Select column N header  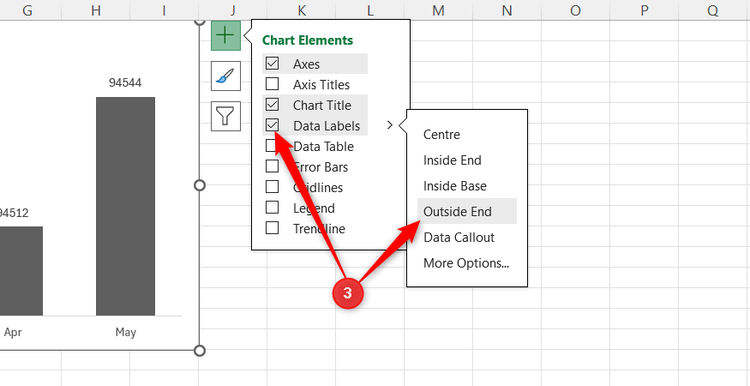coord(507,10)
